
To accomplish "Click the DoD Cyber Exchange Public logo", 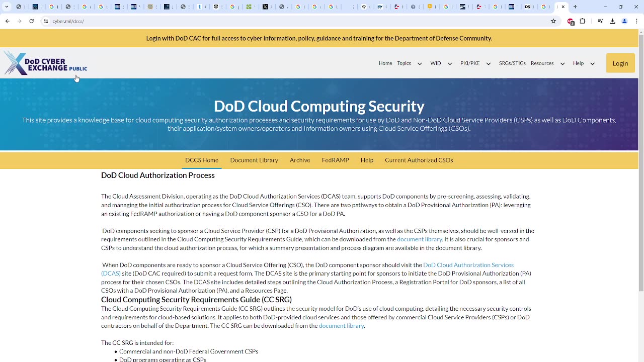I will click(46, 64).
